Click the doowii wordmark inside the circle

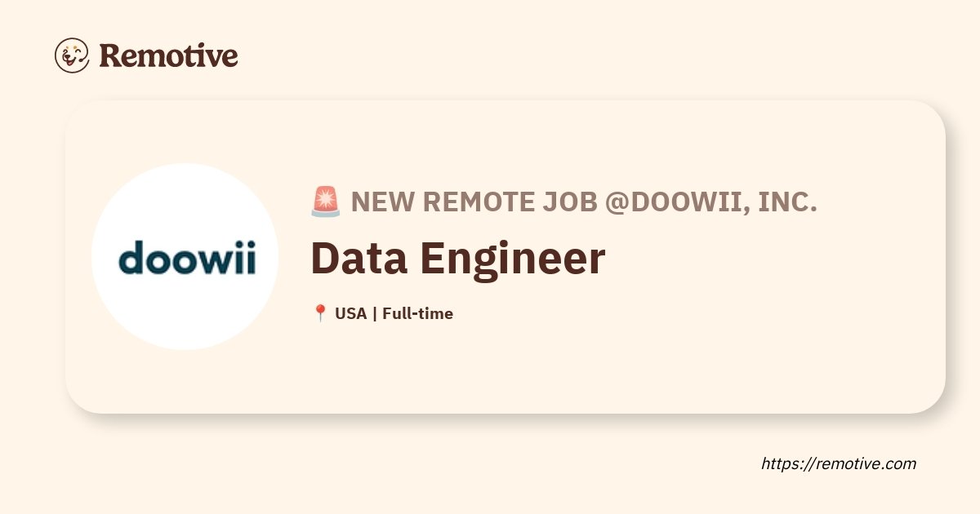pyautogui.click(x=186, y=256)
